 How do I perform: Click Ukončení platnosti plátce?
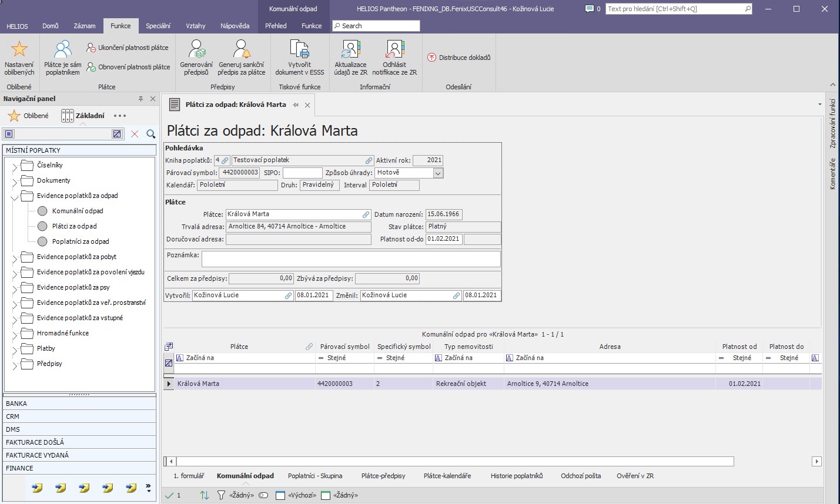128,48
